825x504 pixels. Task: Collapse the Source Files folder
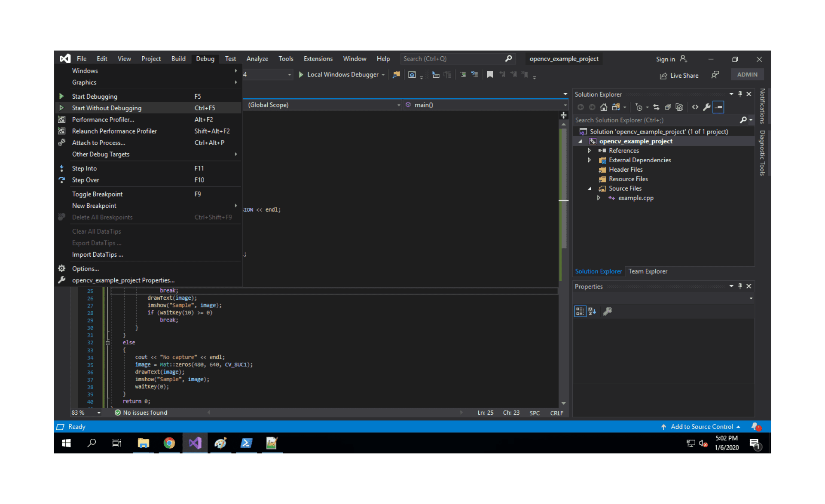589,188
